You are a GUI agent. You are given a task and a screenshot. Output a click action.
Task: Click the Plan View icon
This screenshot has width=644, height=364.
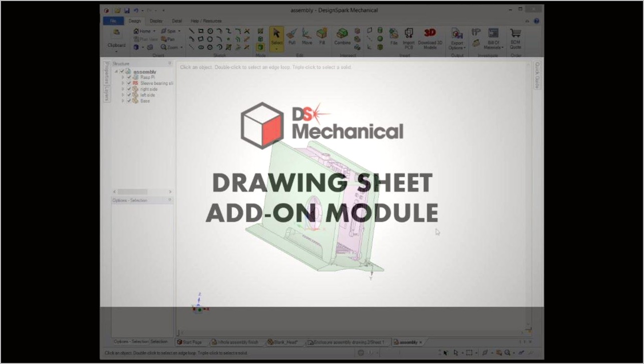146,39
